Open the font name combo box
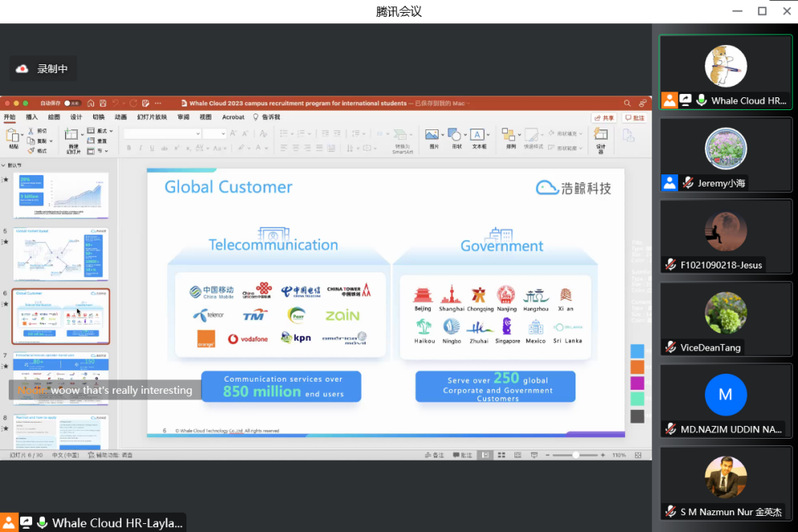798x532 pixels. [162, 133]
